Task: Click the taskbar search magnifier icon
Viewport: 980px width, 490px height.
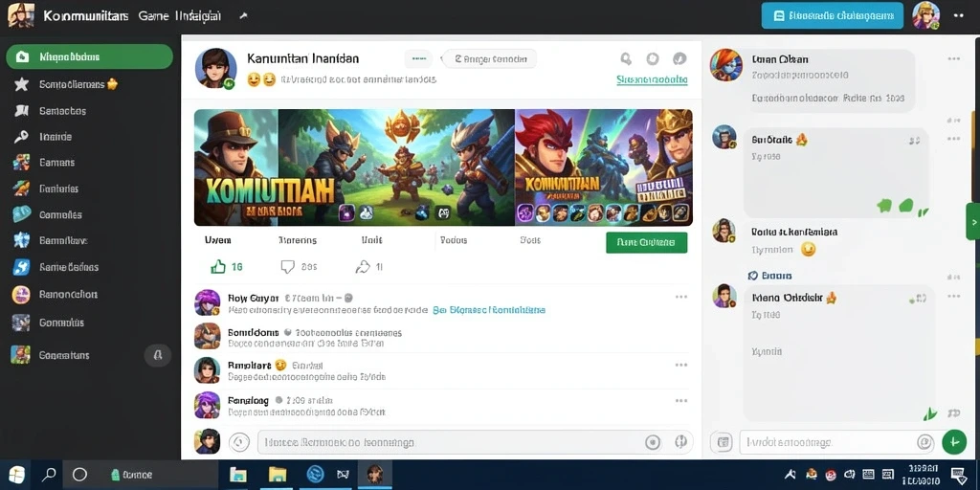Action: pos(49,475)
